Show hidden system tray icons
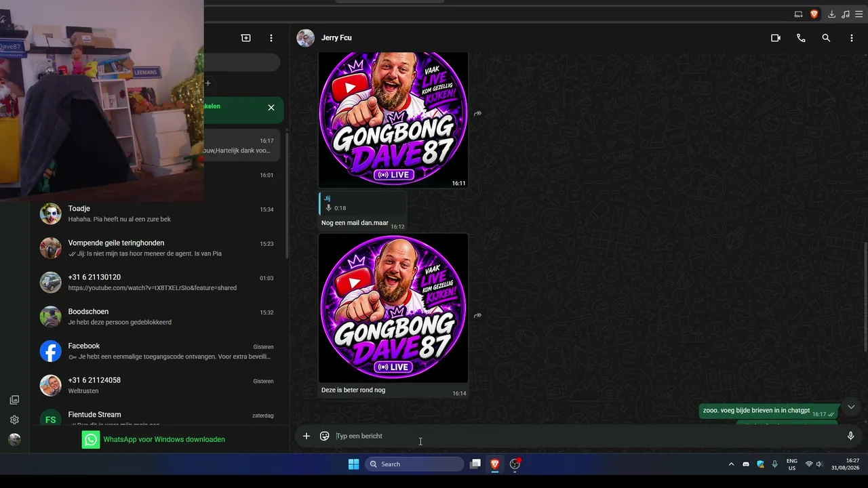Screen dimensions: 868x488 click(x=731, y=464)
